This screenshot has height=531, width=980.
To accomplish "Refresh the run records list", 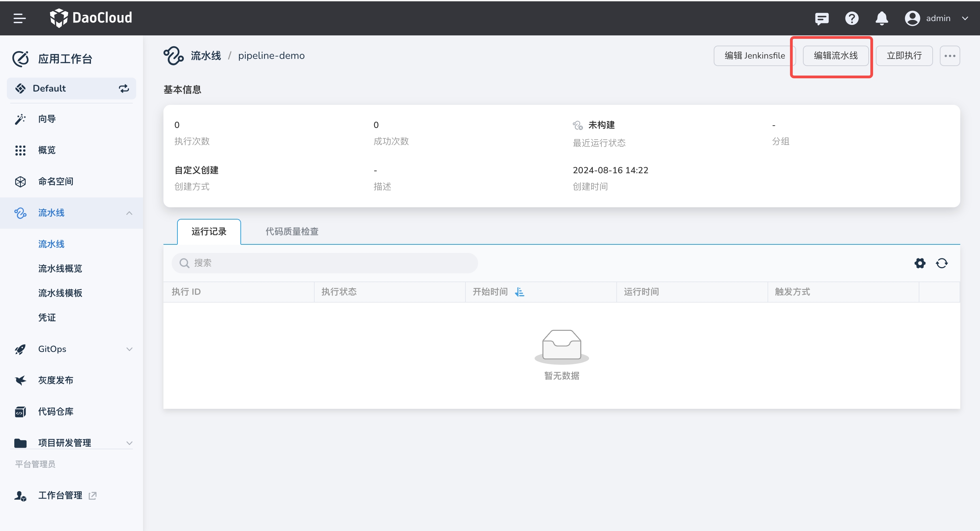I will pyautogui.click(x=942, y=263).
